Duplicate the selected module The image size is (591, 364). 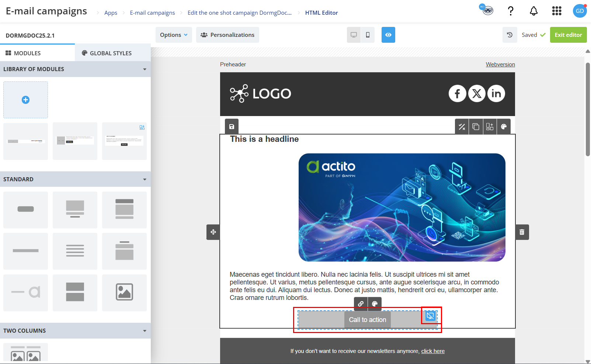[x=476, y=127]
